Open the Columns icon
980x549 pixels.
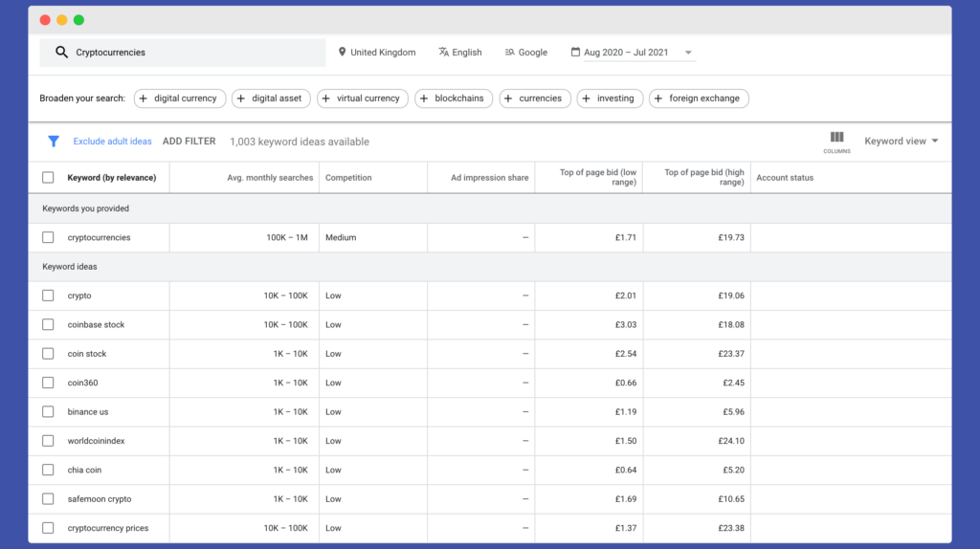[836, 142]
